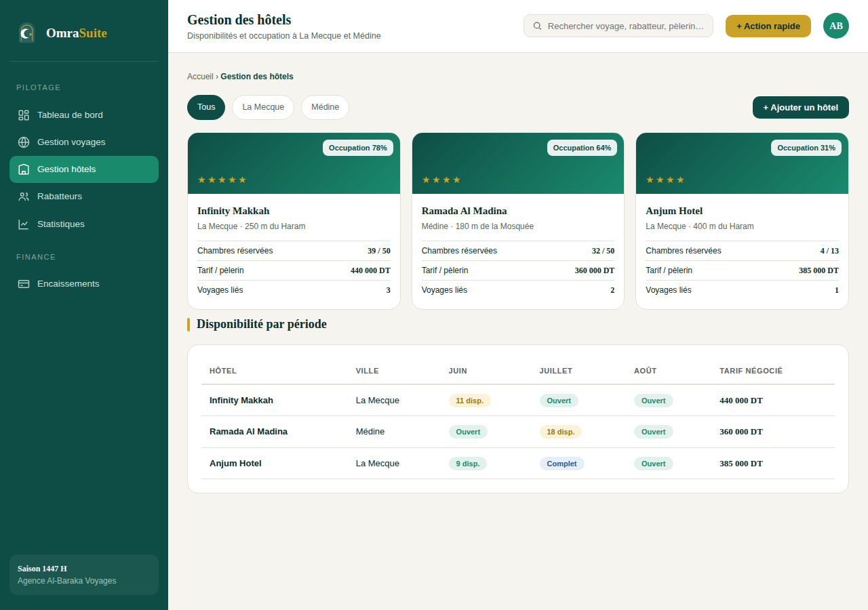Image resolution: width=868 pixels, height=610 pixels.
Task: Click Ramada Al Madina June Ouvert badge
Action: (468, 432)
